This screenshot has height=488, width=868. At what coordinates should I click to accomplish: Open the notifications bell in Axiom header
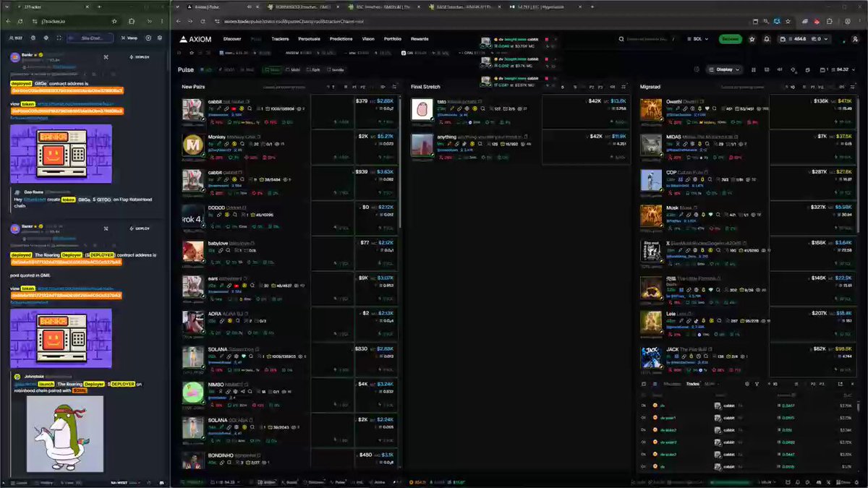(x=767, y=39)
